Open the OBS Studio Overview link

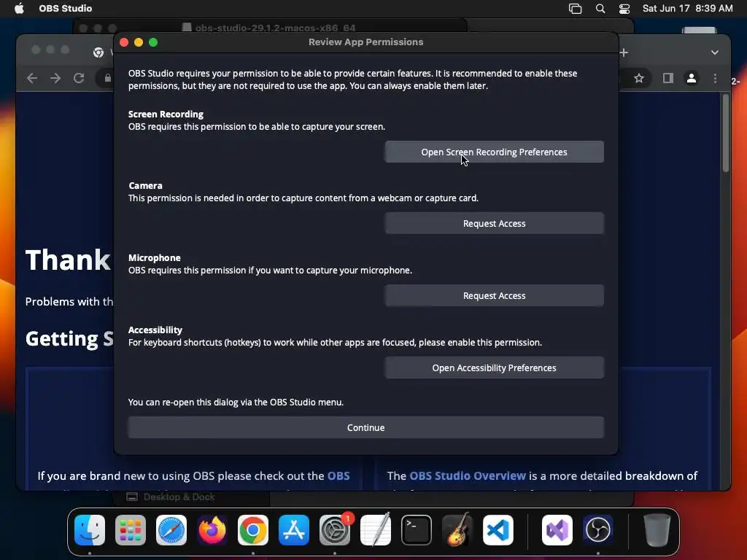coord(468,475)
